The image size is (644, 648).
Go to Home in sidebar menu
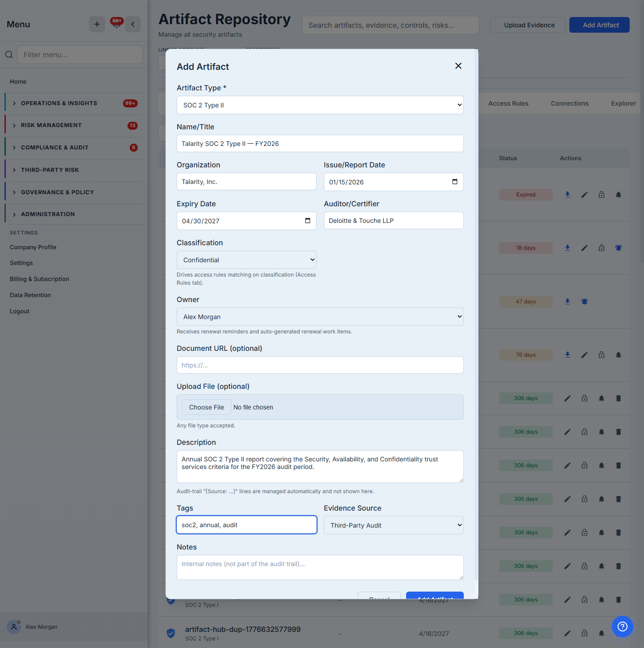point(18,81)
